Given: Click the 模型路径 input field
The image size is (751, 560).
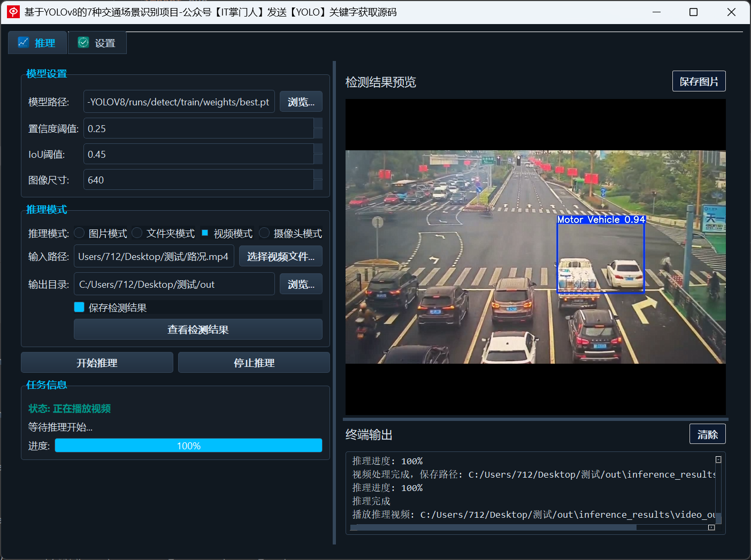Looking at the screenshot, I should (x=179, y=102).
